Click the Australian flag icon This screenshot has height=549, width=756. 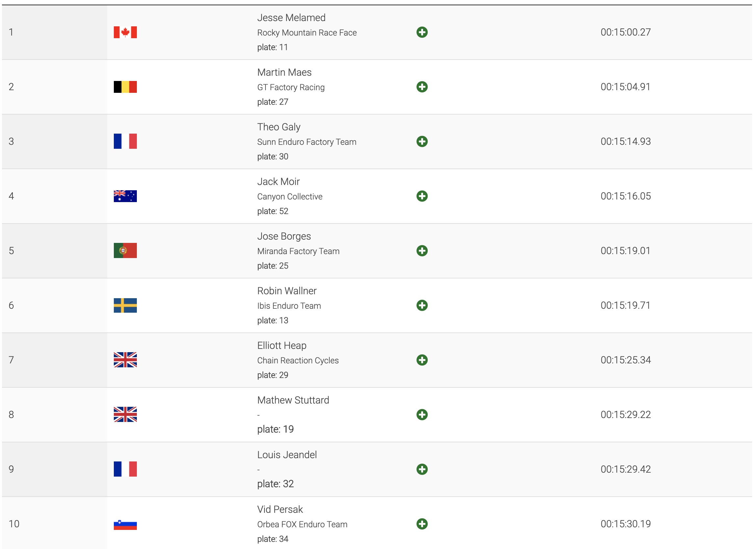click(125, 196)
